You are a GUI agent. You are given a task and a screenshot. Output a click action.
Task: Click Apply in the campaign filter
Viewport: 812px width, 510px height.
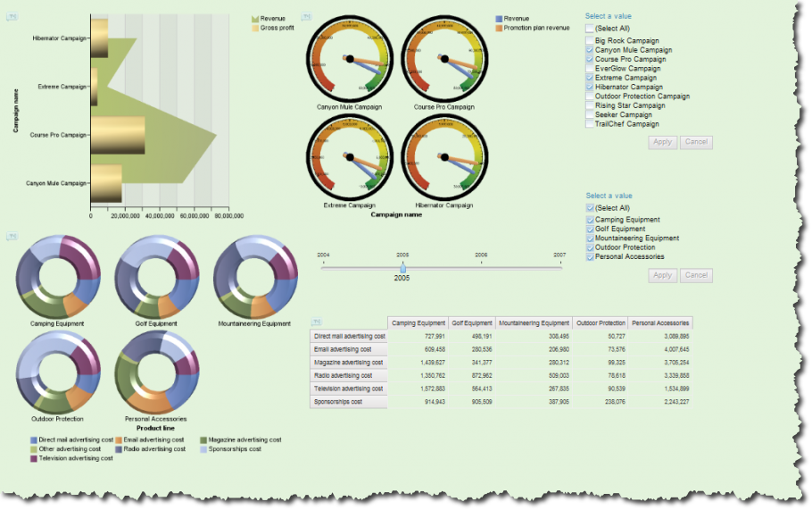click(662, 142)
